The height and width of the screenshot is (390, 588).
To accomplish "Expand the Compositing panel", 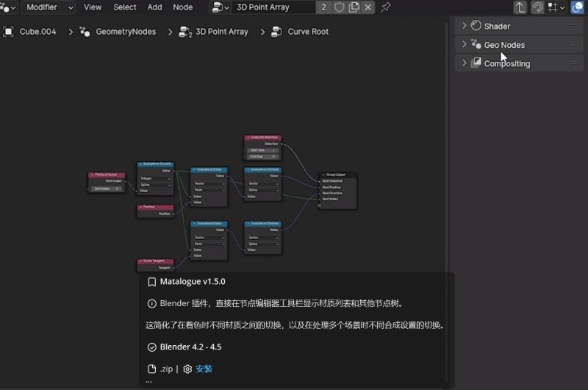I will (x=506, y=64).
